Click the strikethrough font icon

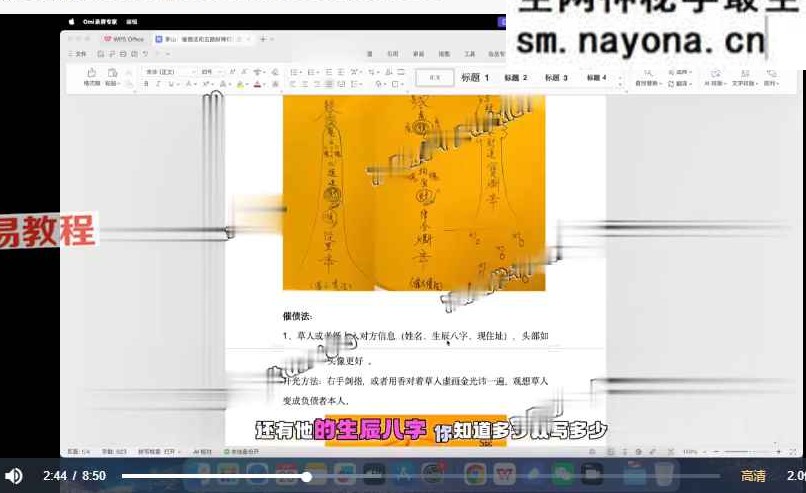(190, 84)
